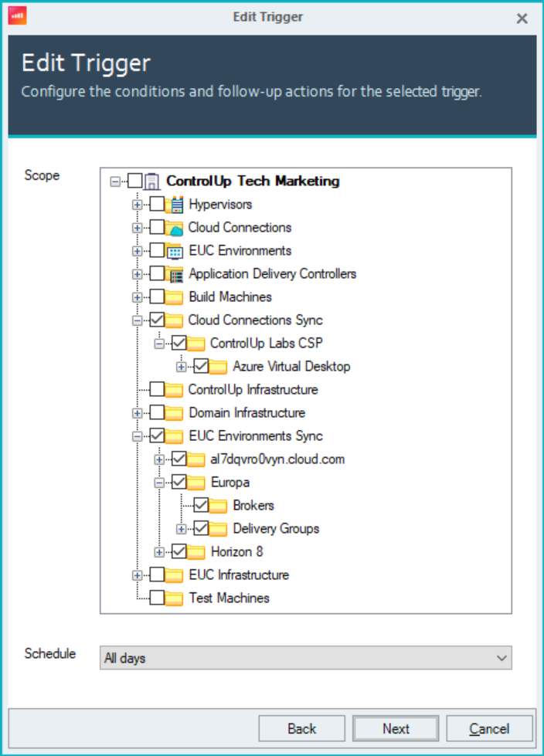Click the ControlUp Labs CSP folder icon
This screenshot has width=544, height=756.
196,344
